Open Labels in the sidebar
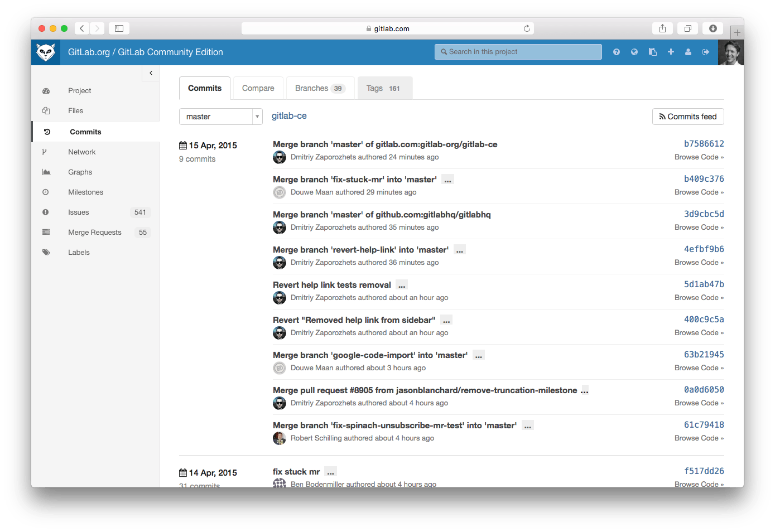This screenshot has width=775, height=532. (x=95, y=253)
